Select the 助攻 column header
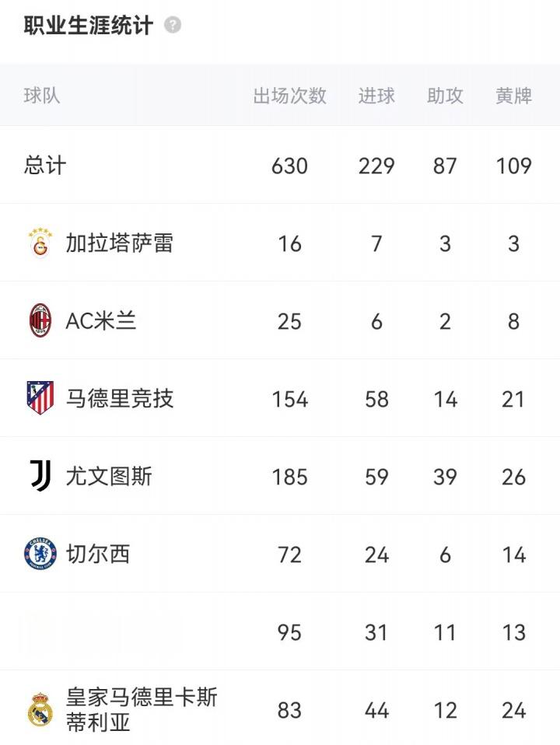 tap(445, 96)
